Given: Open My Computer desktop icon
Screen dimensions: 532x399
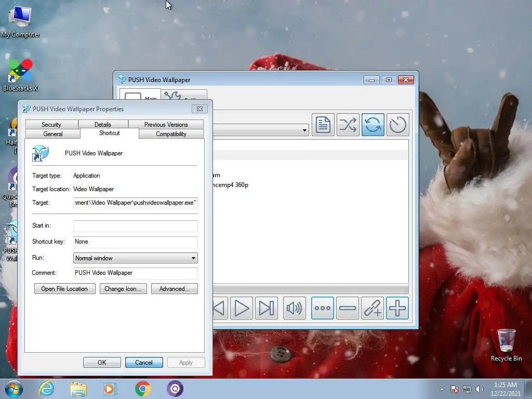Looking at the screenshot, I should (x=20, y=22).
